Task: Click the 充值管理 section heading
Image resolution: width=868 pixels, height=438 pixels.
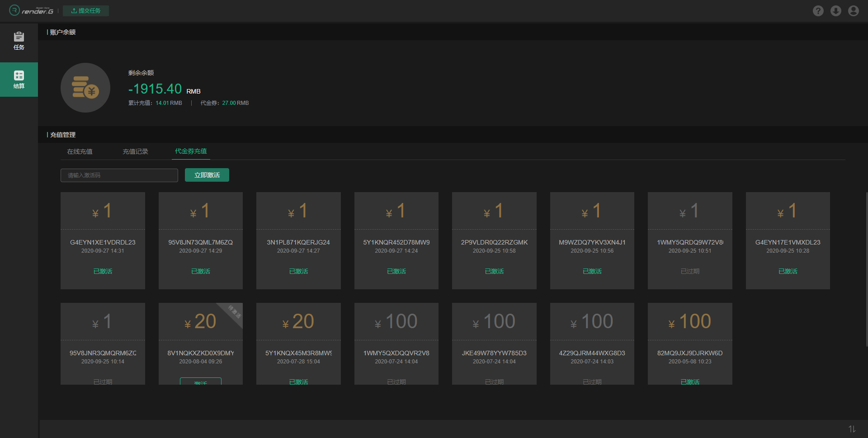Action: click(62, 135)
